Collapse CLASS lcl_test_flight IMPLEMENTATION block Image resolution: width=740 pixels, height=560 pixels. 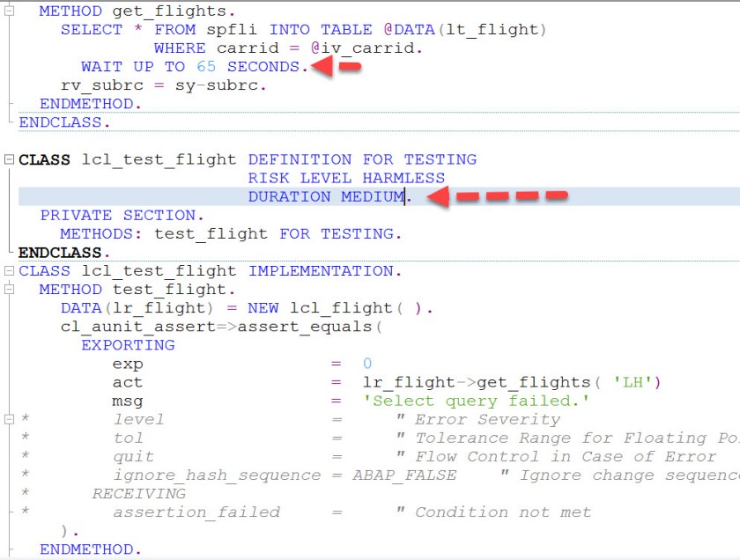click(9, 271)
